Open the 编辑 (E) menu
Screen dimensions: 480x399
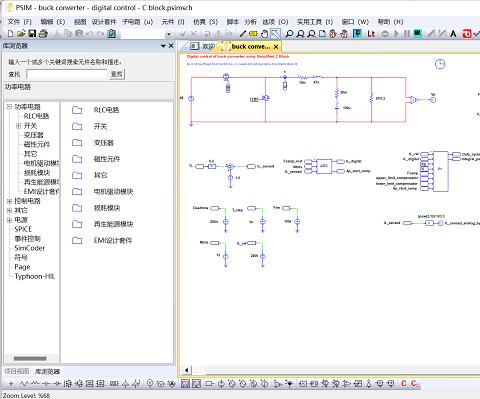(x=53, y=22)
